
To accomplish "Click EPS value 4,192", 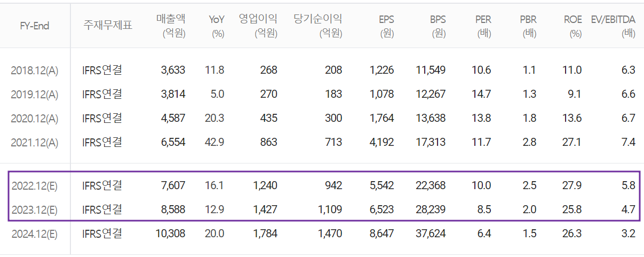I will click(x=382, y=143).
